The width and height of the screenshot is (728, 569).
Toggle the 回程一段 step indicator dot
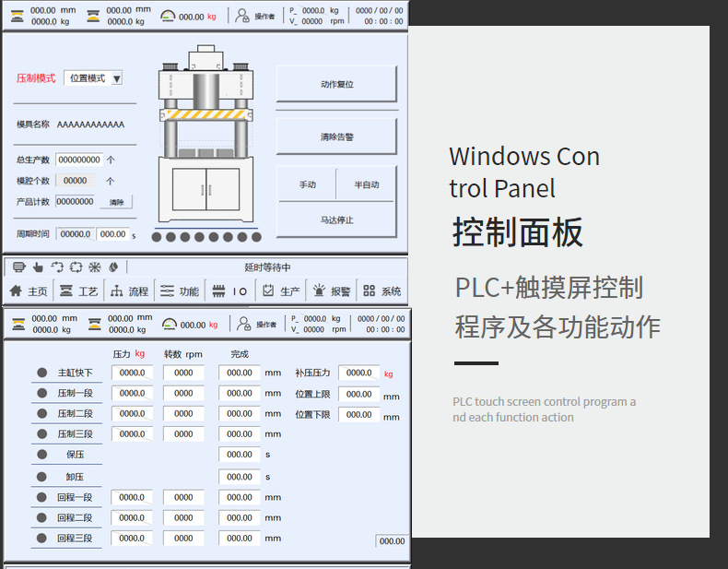[41, 497]
